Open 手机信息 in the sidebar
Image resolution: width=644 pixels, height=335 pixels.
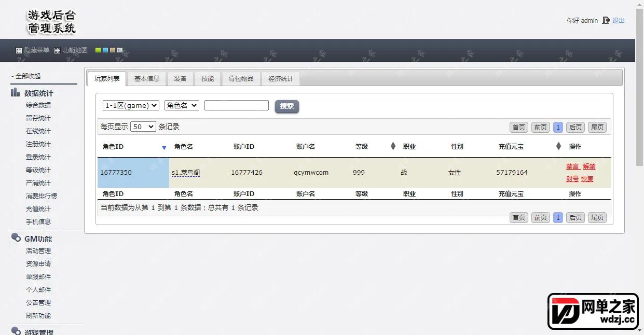pos(38,221)
